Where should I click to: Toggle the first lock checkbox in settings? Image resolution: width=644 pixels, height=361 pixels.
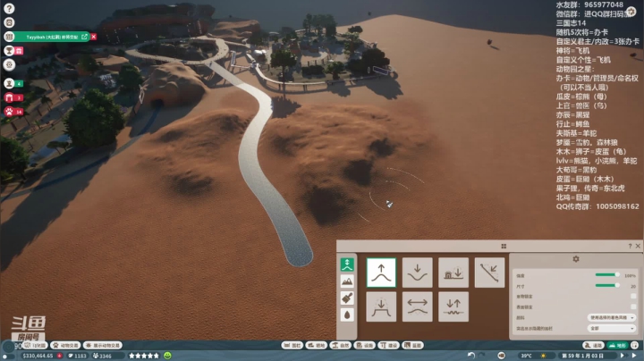click(x=633, y=296)
